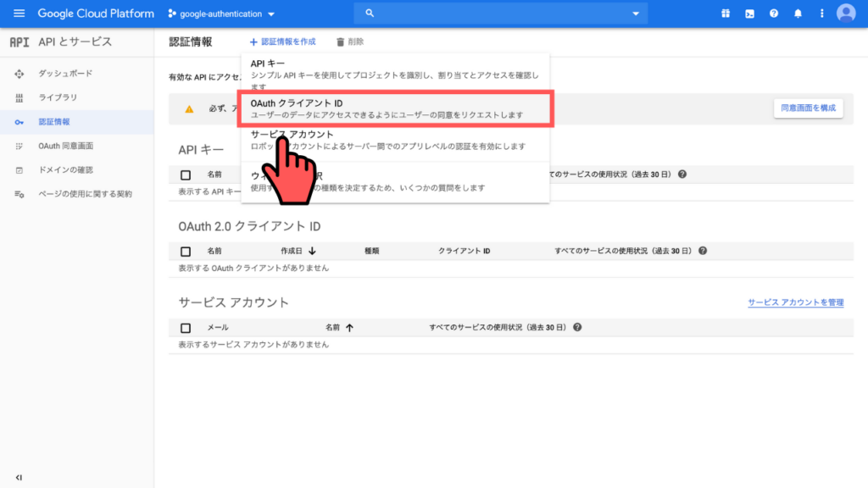Click the domain verification icon
The image size is (868, 488).
coord(19,169)
